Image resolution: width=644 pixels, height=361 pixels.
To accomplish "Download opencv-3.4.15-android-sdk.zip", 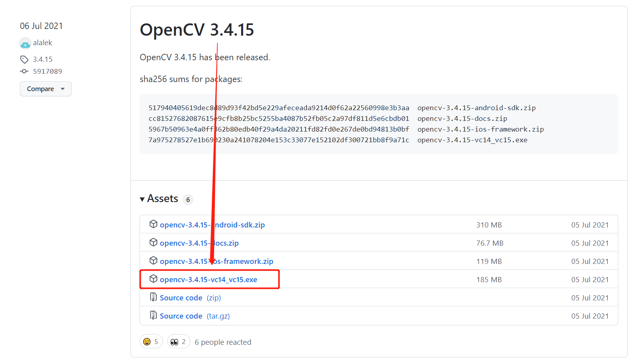I will pos(212,225).
